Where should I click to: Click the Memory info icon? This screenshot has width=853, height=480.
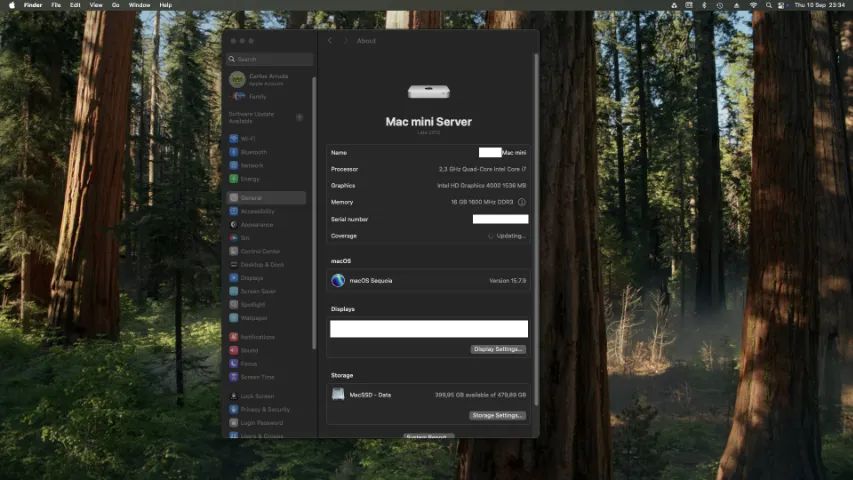(522, 202)
